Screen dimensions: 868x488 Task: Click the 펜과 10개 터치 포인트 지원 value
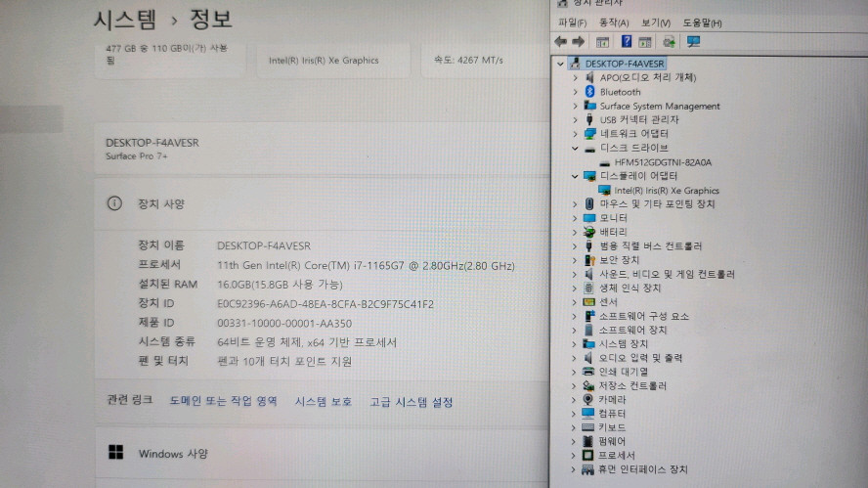[284, 362]
